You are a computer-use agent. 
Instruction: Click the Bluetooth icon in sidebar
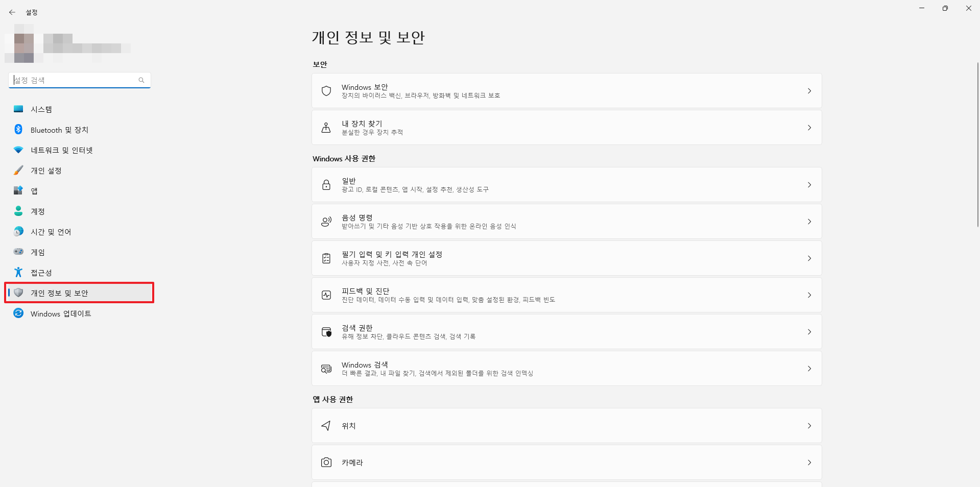[18, 130]
